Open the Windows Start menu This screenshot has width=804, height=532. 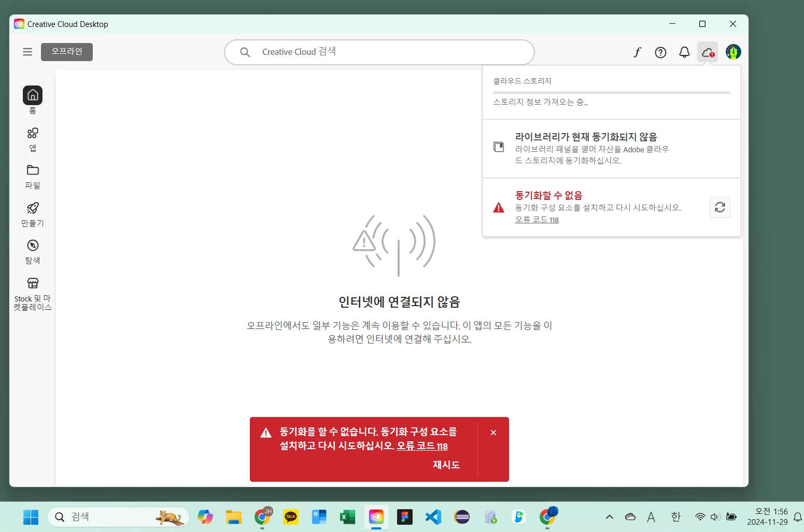point(31,517)
